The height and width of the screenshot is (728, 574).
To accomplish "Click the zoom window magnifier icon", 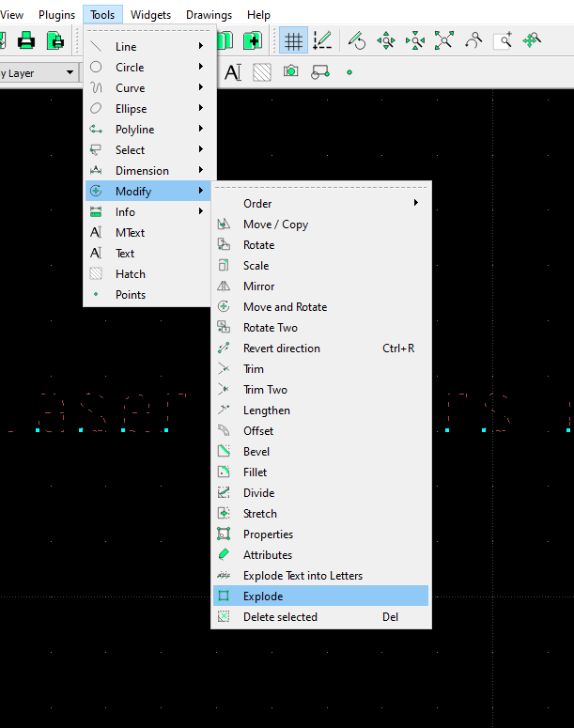I will [503, 40].
